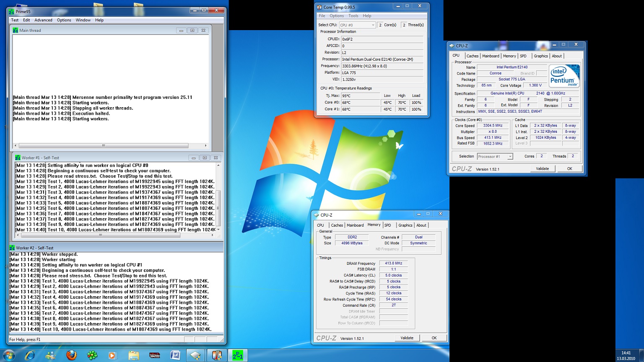
Task: Open Prime95 Help menu
Action: [x=99, y=20]
